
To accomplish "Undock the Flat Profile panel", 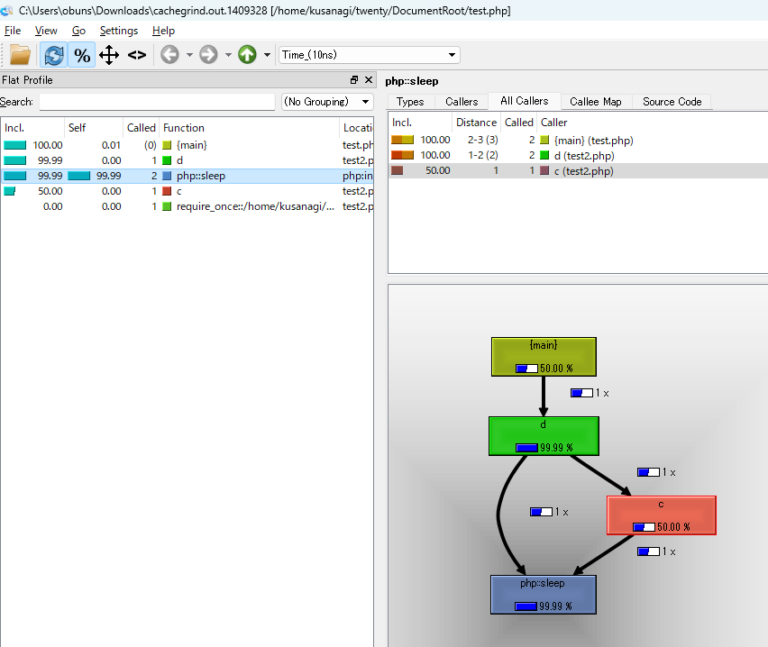I will coord(354,80).
